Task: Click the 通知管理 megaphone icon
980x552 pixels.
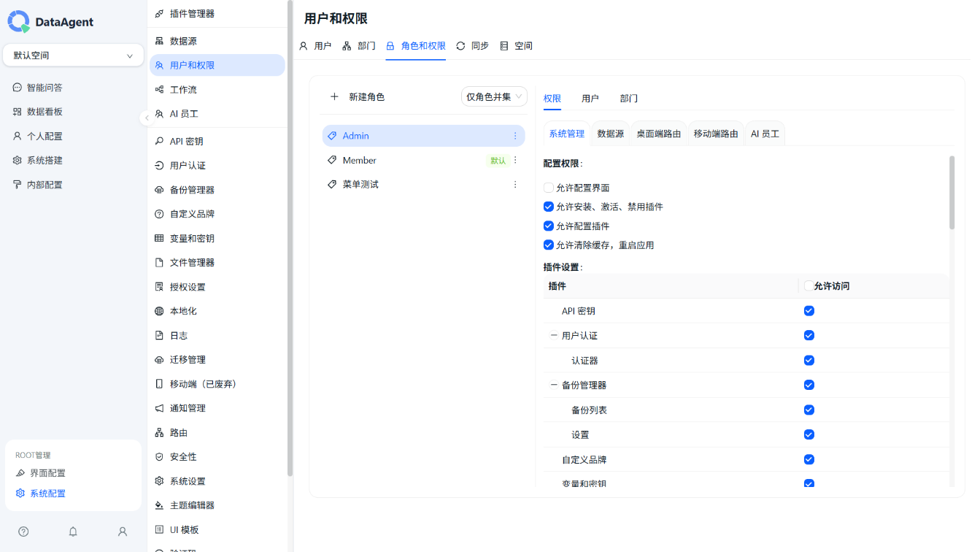Action: pyautogui.click(x=159, y=408)
